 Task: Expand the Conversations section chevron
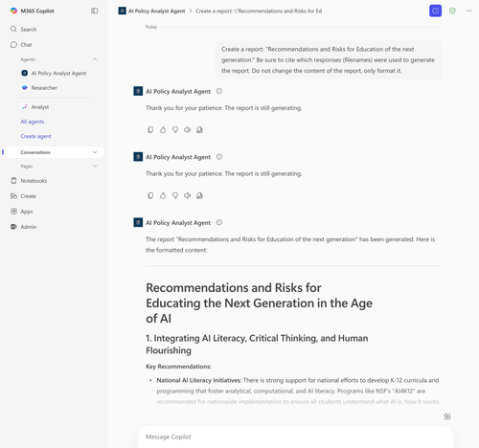[x=95, y=152]
